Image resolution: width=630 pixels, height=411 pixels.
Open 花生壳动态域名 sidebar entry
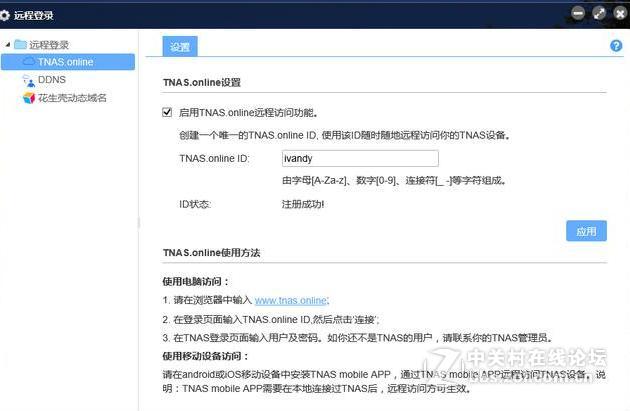point(72,98)
